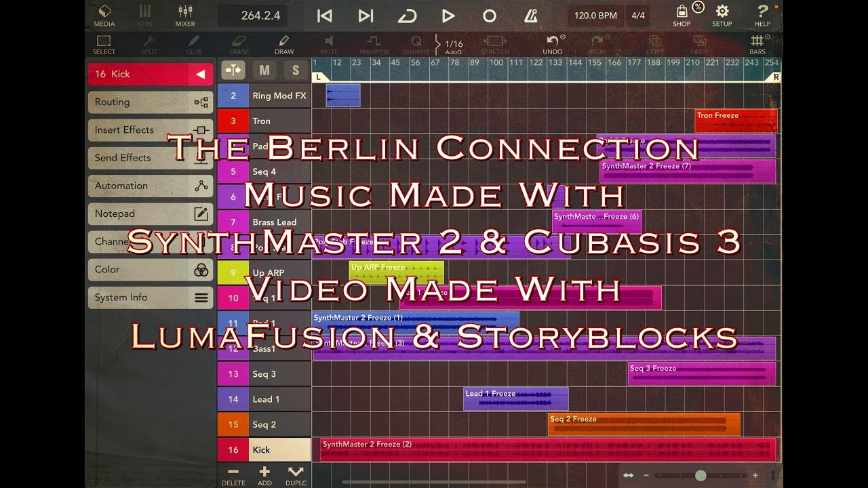Expand the System Info section
The image size is (868, 488).
pyautogui.click(x=150, y=297)
